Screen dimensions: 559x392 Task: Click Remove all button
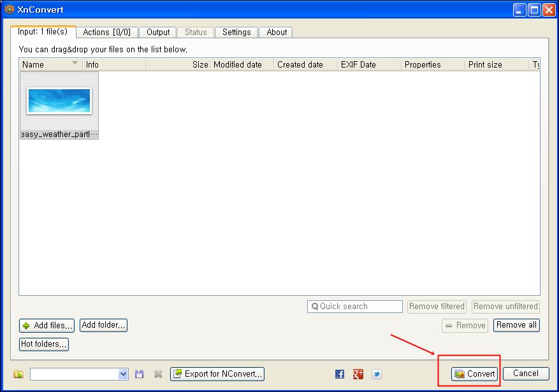click(x=516, y=325)
